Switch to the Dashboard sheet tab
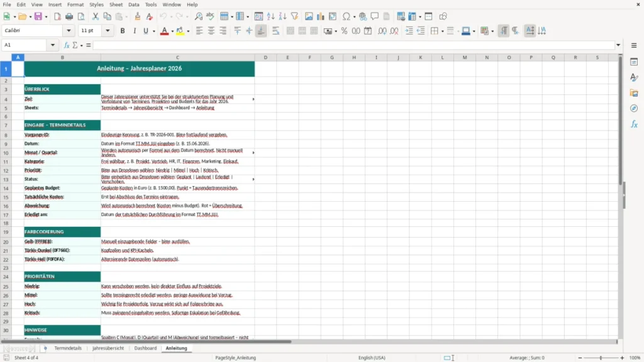The height and width of the screenshot is (362, 644). 145,348
